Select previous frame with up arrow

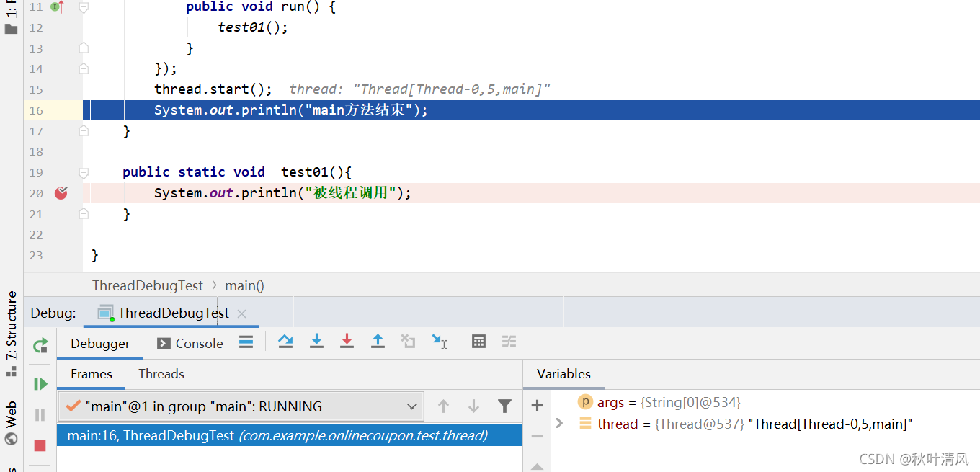coord(443,406)
